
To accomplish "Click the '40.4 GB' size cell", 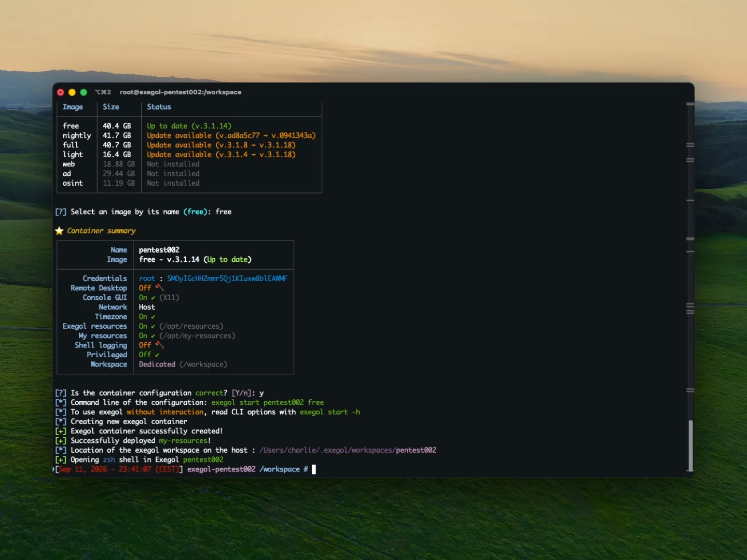I will click(x=117, y=126).
